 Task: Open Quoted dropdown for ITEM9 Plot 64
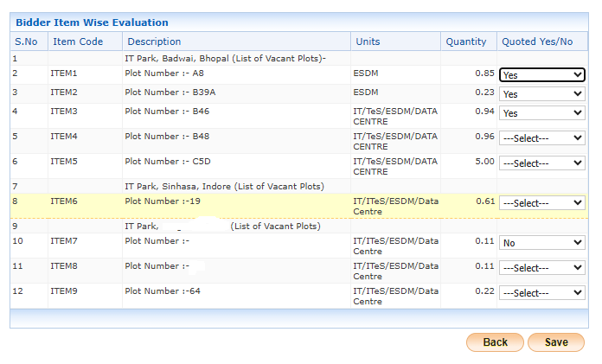pyautogui.click(x=541, y=293)
